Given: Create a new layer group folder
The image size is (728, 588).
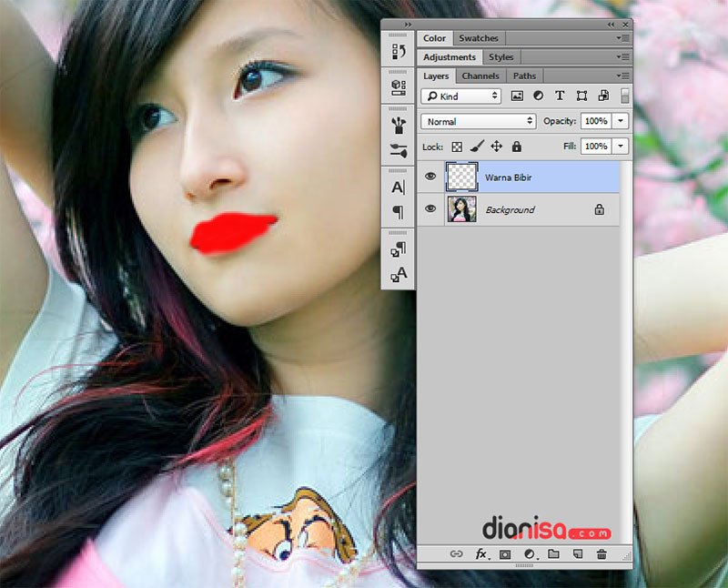Looking at the screenshot, I should click(x=553, y=553).
